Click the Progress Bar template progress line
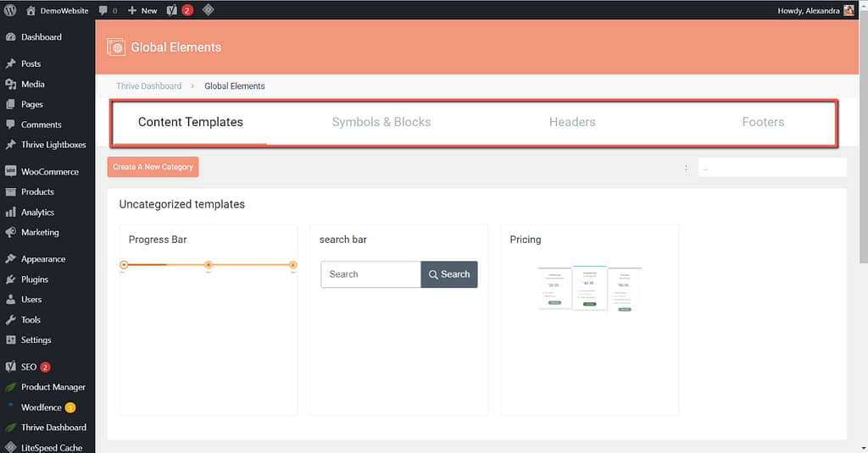Image resolution: width=868 pixels, height=453 pixels. [209, 265]
